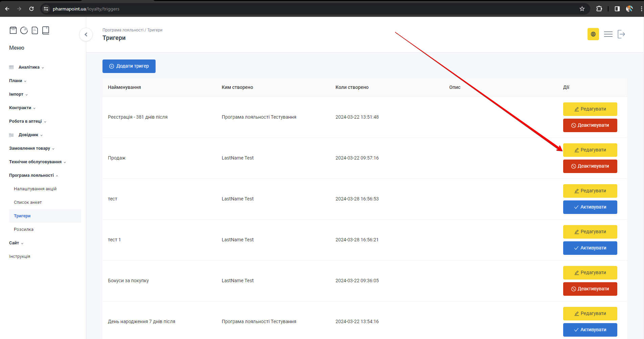
Task: Open Налаштування акцій menu item
Action: 35,189
